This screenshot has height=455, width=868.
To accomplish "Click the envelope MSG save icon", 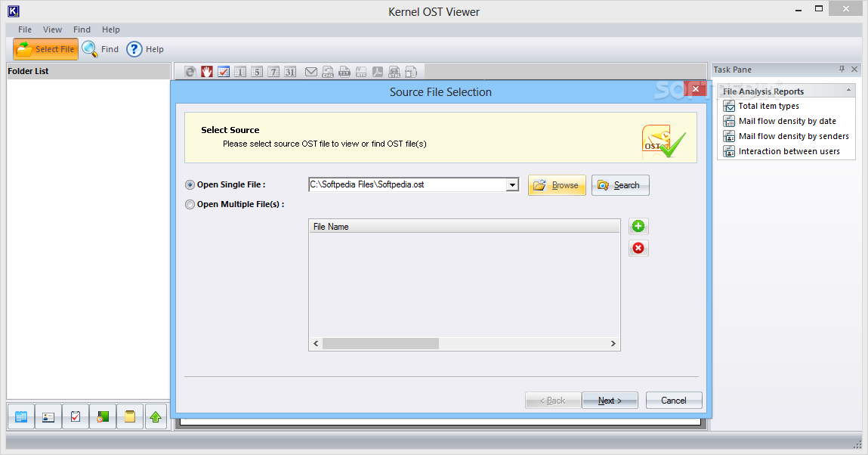I will (x=311, y=71).
